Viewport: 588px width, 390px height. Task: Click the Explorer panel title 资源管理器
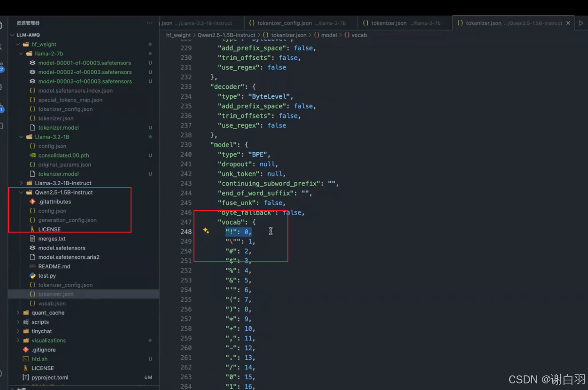coord(28,23)
